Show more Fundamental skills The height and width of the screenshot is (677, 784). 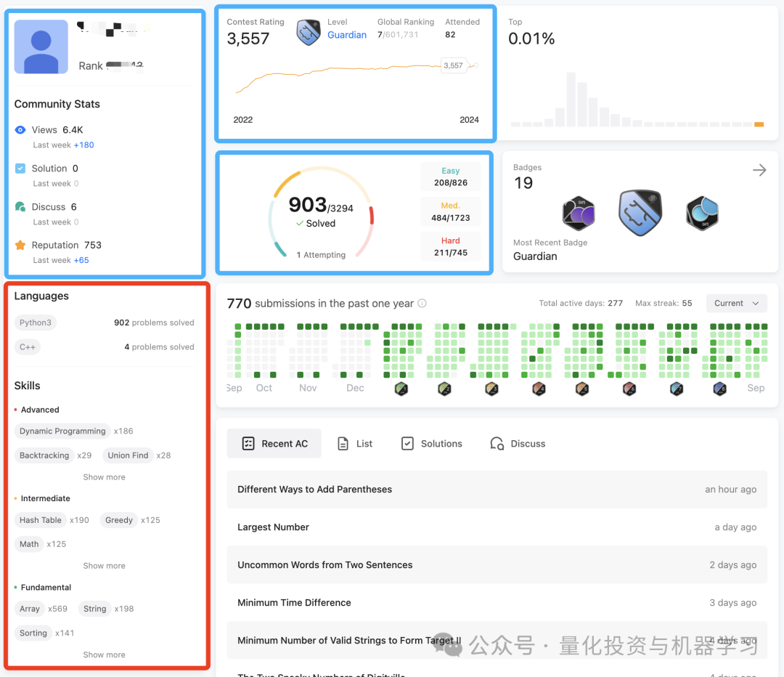coord(104,654)
